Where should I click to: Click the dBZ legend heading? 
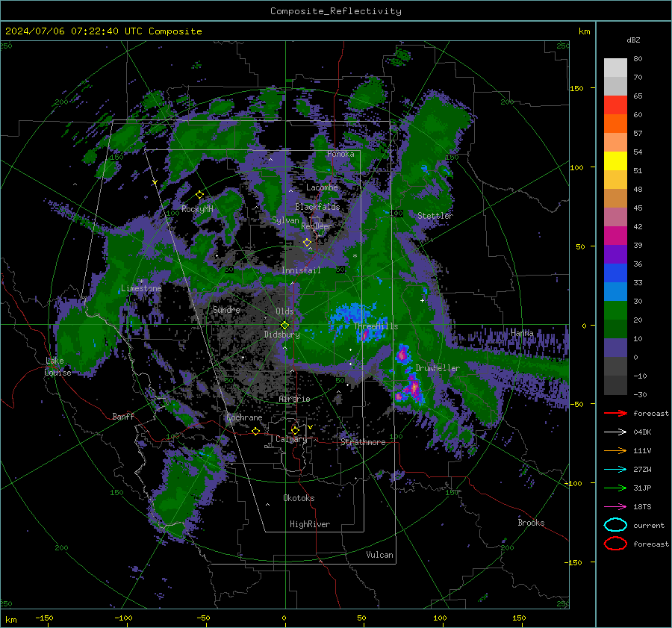[633, 40]
